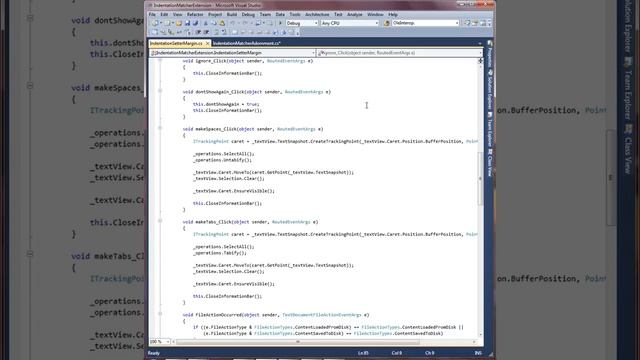Open the Tools menu

pos(295,14)
